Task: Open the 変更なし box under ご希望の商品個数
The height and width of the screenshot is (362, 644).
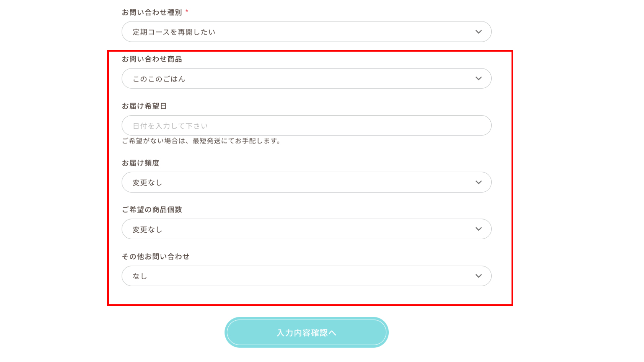Action: [x=307, y=229]
